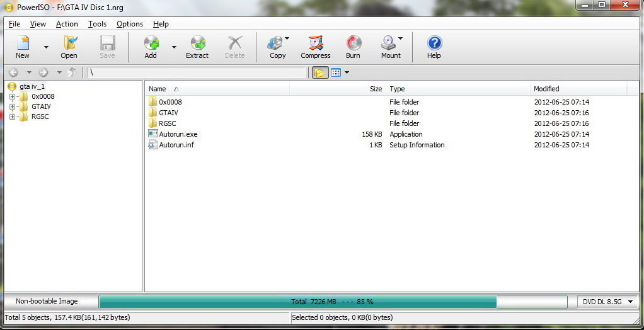The width and height of the screenshot is (644, 330).
Task: Click the Add files toolbar icon
Action: [151, 43]
